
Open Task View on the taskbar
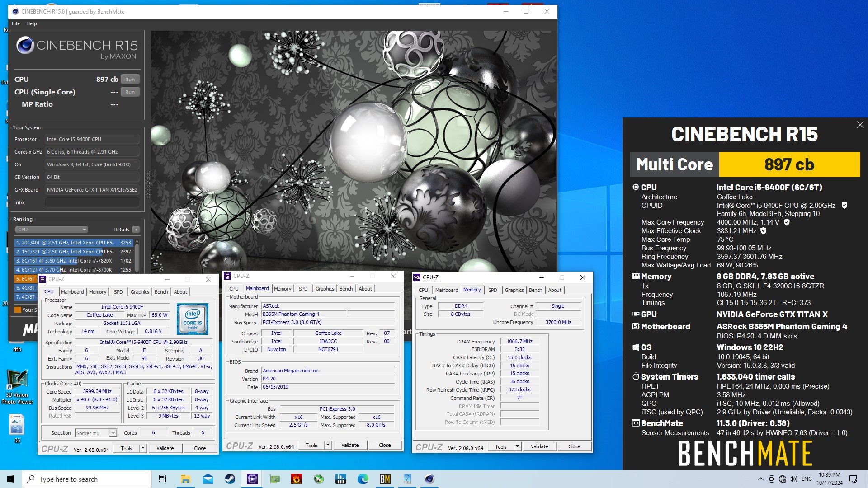163,479
